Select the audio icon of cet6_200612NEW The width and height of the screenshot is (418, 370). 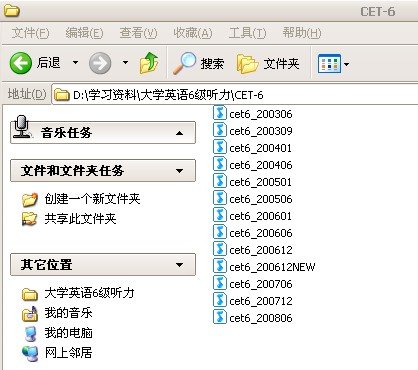pyautogui.click(x=220, y=266)
